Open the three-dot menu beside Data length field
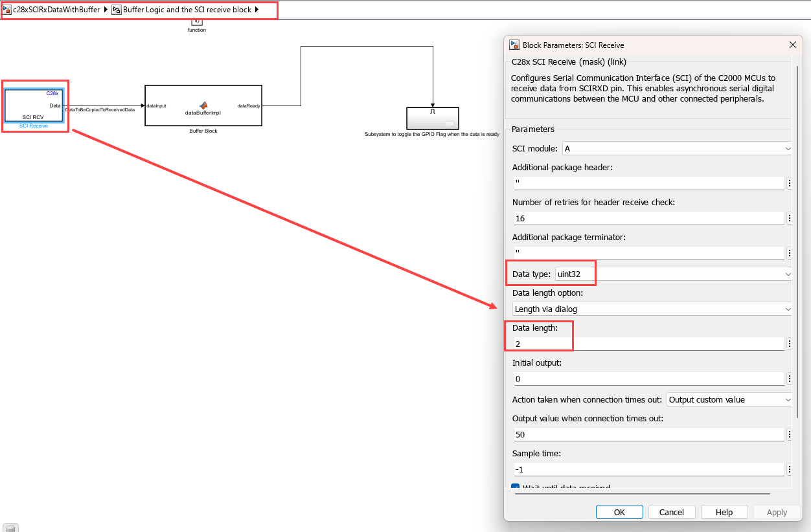The height and width of the screenshot is (532, 811). pyautogui.click(x=790, y=344)
